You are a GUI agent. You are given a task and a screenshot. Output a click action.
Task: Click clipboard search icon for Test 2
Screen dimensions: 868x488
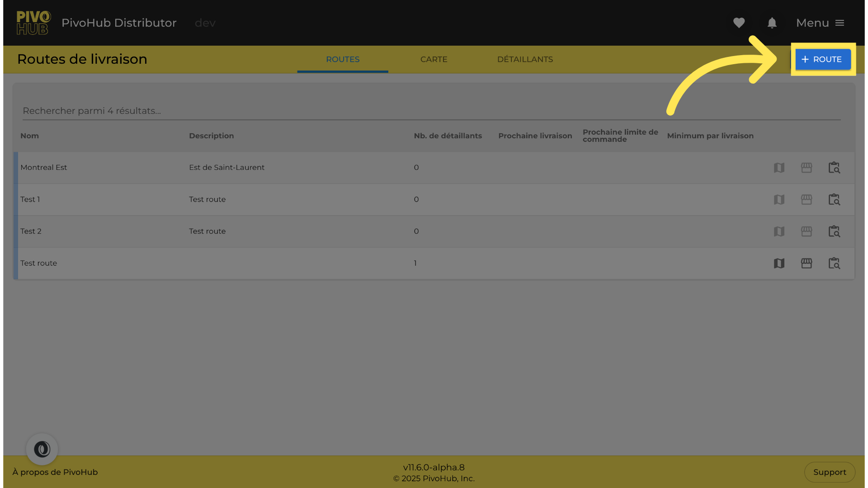pyautogui.click(x=834, y=231)
